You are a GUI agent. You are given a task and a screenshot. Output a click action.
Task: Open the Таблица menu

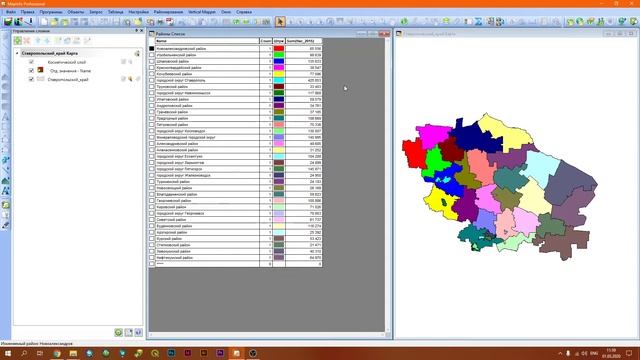[116, 12]
